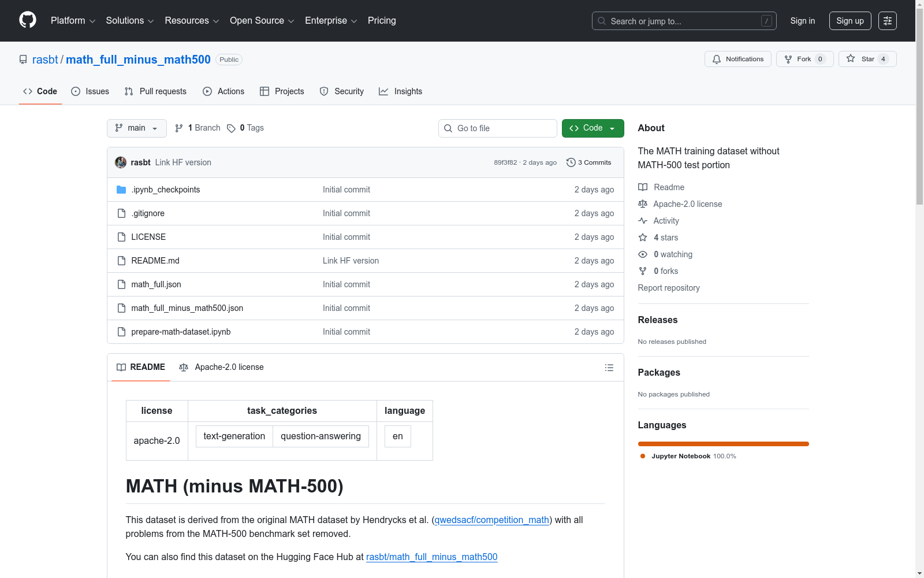Viewport: 924px width, 578px height.
Task: Switch to the Actions tab
Action: point(223,91)
